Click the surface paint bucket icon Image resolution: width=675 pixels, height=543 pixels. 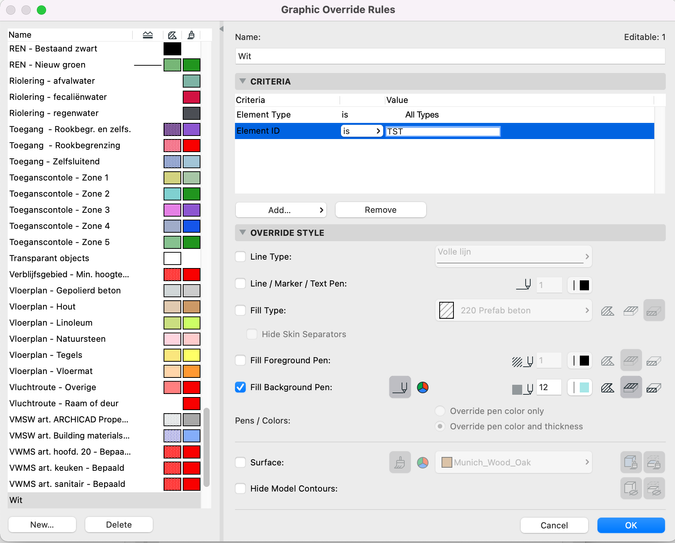pos(400,462)
